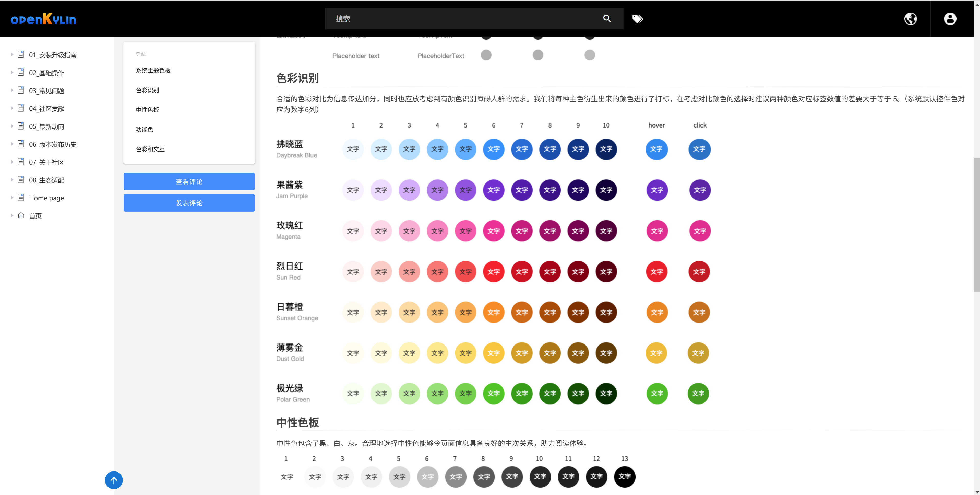Click the 色彩识别 section heading
Image resolution: width=980 pixels, height=495 pixels.
coord(297,78)
